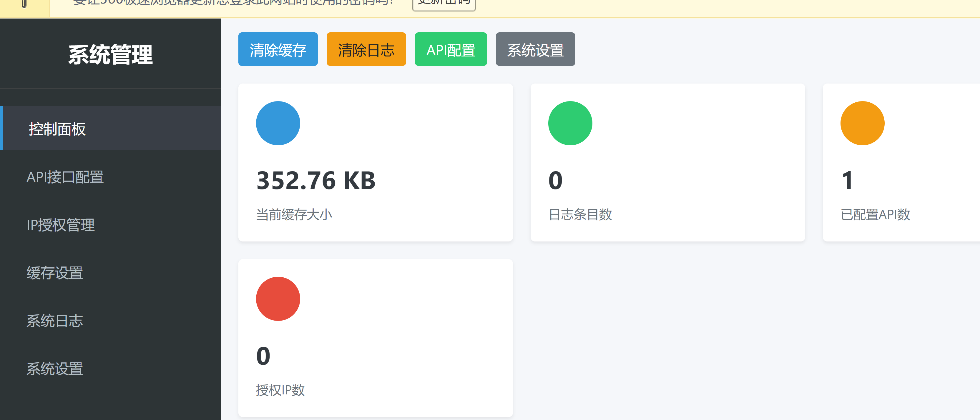Open the green API配置 button
The image size is (980, 420).
451,49
